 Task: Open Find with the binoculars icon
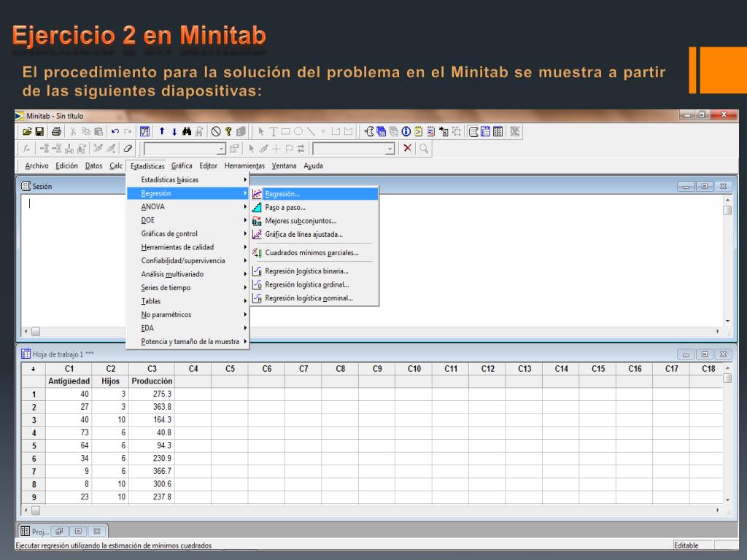(187, 131)
